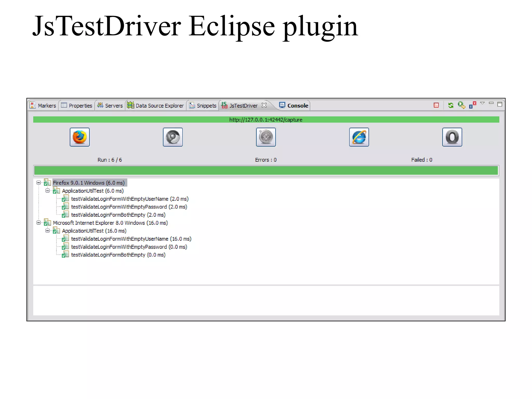Maximize the JsTestDriver view panel
The width and height of the screenshot is (532, 399).
click(500, 104)
